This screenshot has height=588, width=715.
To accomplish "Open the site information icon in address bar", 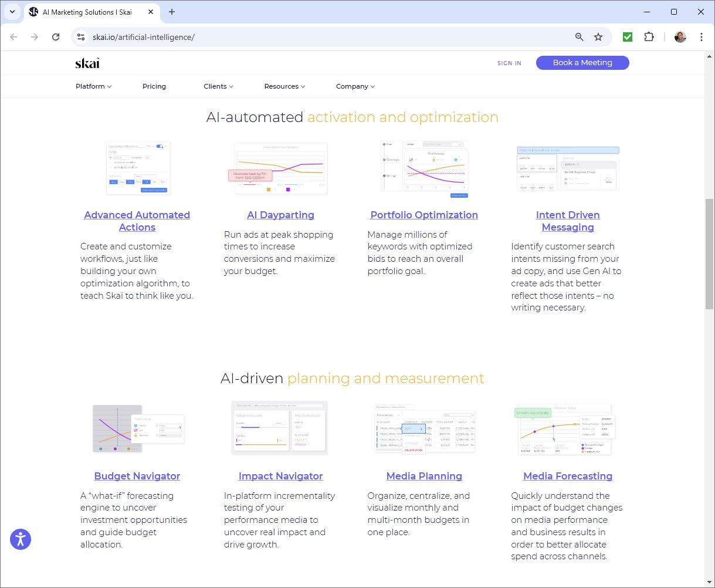I will pyautogui.click(x=82, y=37).
